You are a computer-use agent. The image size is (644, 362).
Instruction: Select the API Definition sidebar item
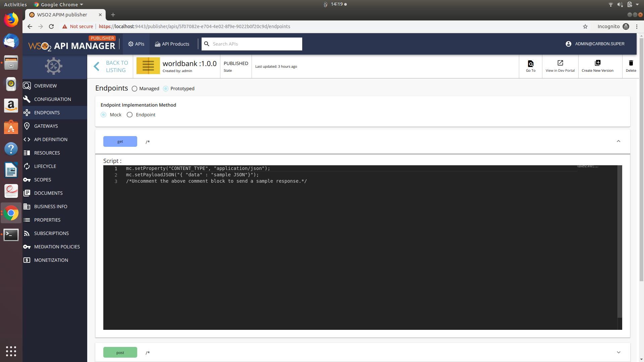[50, 139]
